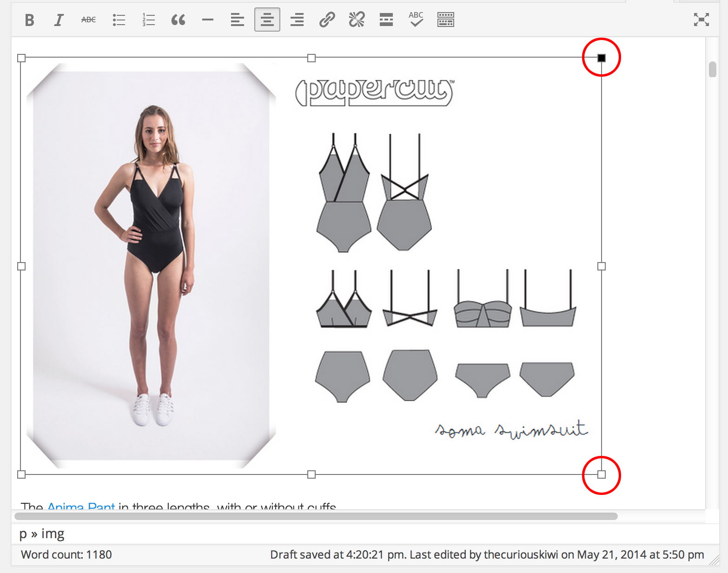This screenshot has height=573, width=728.
Task: Apply strikethrough to text
Action: (88, 20)
